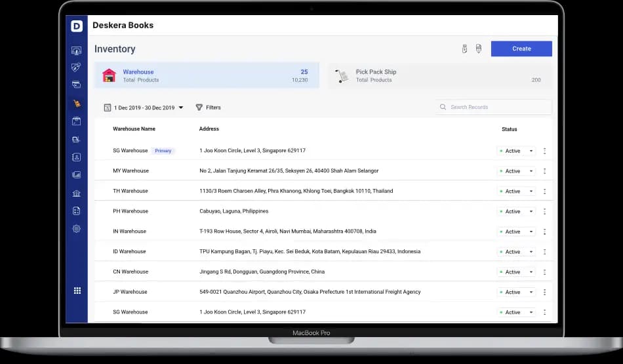Select the MY Warehouse name cell
Image resolution: width=623 pixels, height=364 pixels.
pyautogui.click(x=131, y=171)
